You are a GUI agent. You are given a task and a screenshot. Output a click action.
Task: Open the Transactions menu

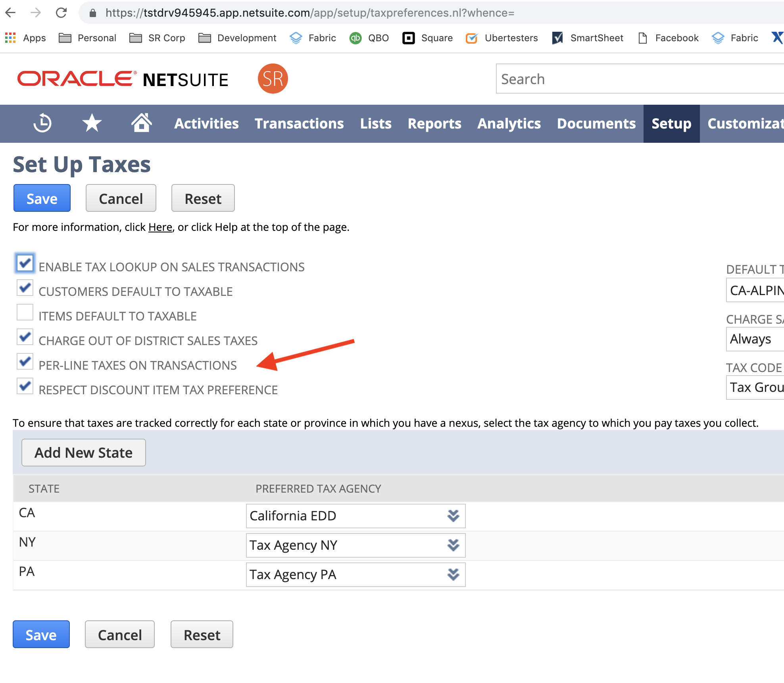pyautogui.click(x=299, y=124)
